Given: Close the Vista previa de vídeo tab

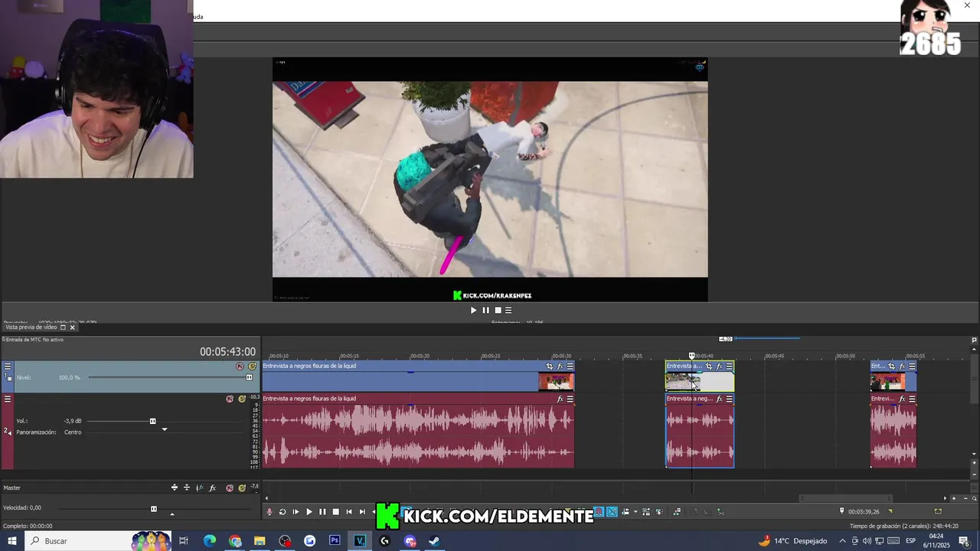Looking at the screenshot, I should [x=73, y=328].
